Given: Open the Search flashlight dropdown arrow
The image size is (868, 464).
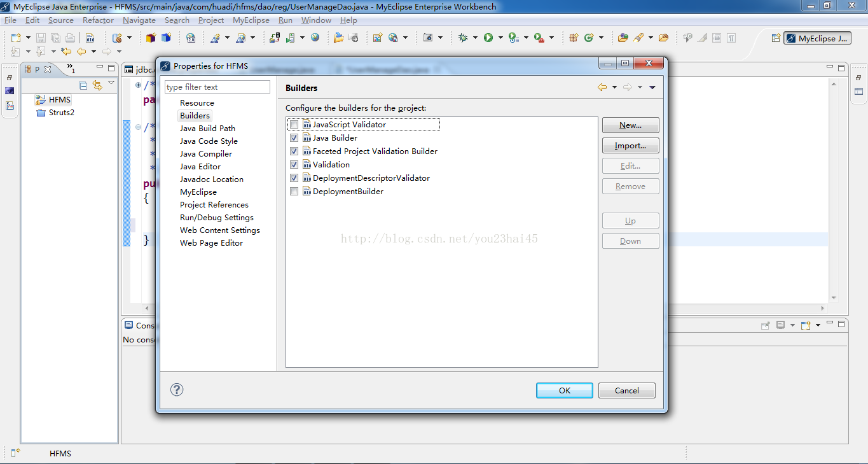Looking at the screenshot, I should click(650, 38).
